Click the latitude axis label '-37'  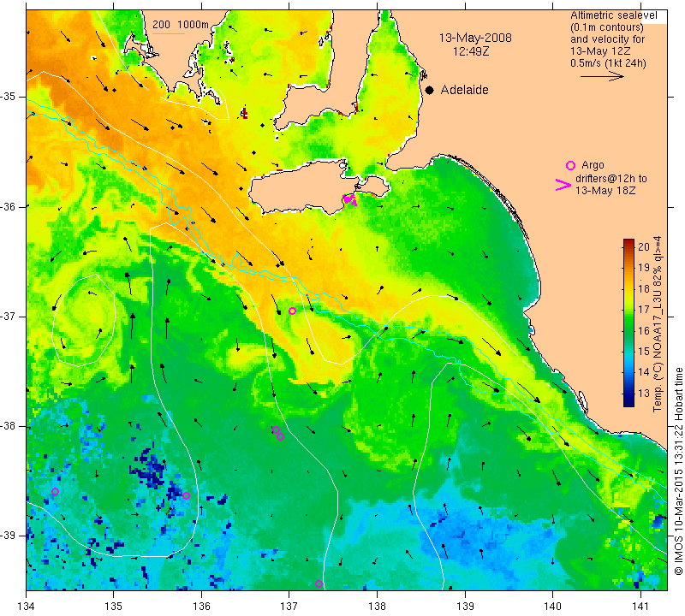click(x=9, y=316)
